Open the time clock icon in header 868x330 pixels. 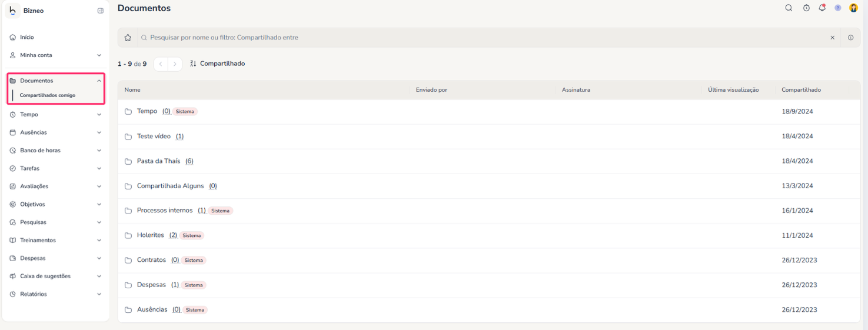(x=806, y=8)
